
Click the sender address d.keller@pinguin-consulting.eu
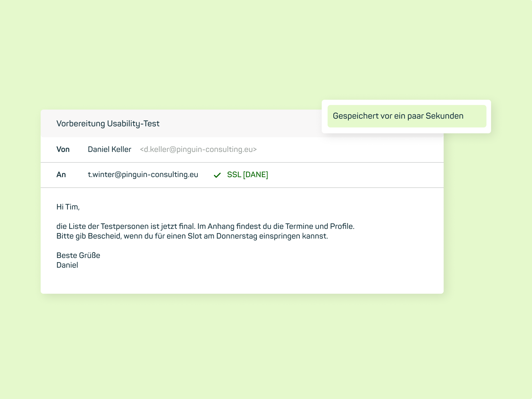(198, 149)
